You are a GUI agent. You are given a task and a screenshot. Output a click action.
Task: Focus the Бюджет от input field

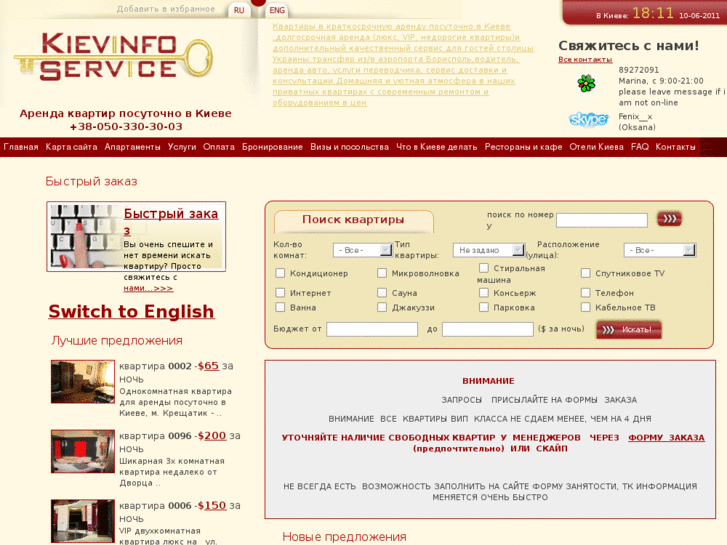(372, 329)
